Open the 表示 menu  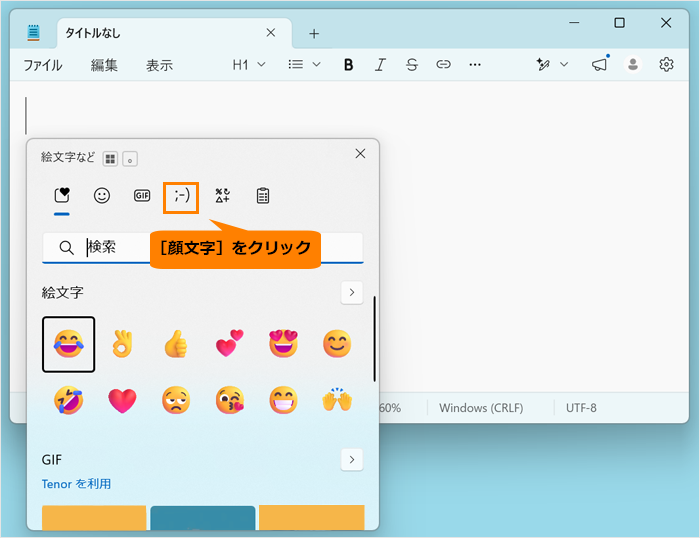coord(159,65)
